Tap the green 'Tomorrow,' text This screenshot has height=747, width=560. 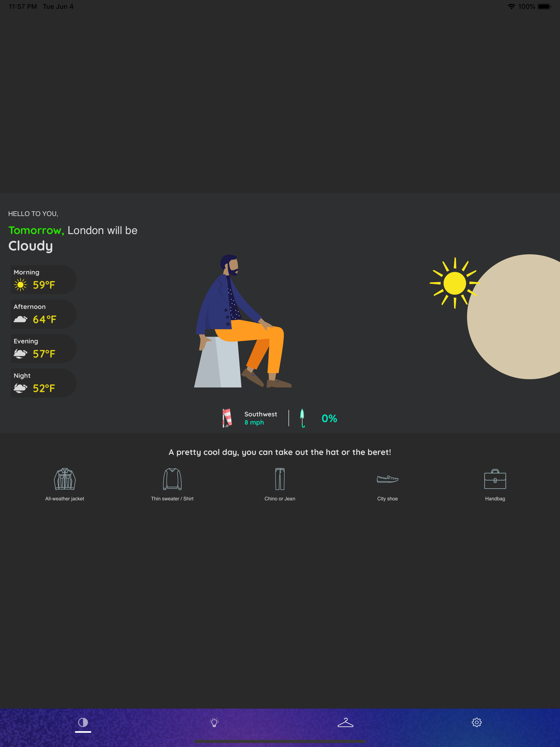tap(36, 230)
